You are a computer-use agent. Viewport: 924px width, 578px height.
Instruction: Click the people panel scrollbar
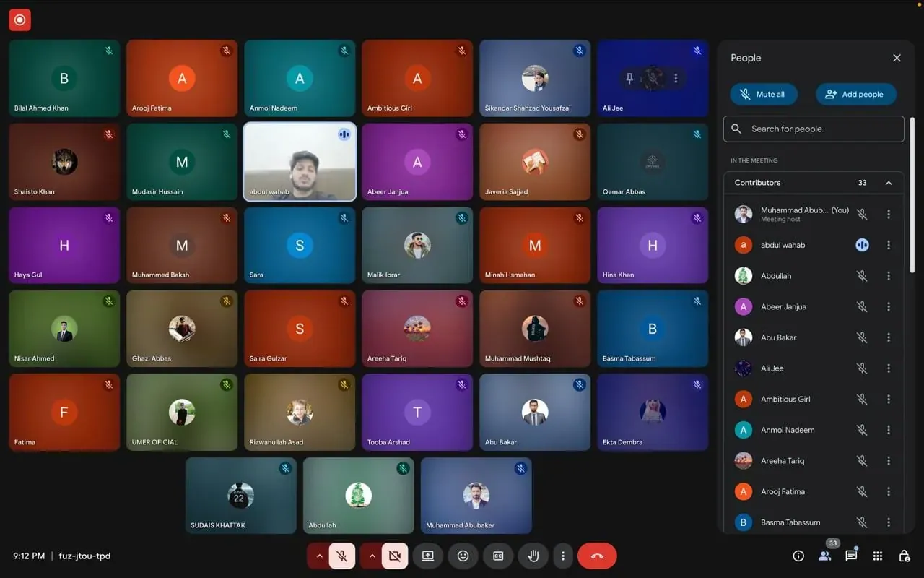pos(911,195)
